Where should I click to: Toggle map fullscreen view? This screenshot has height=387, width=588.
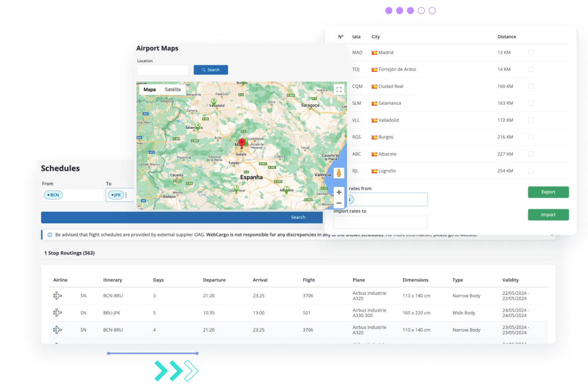[x=339, y=89]
